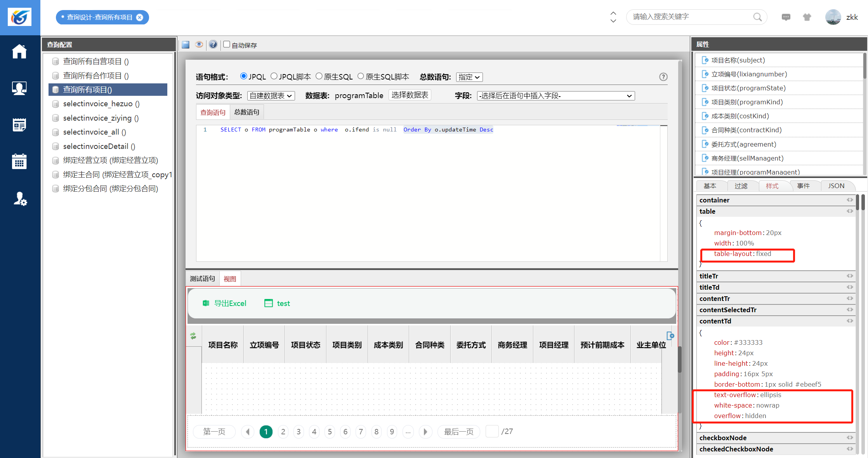Click the 选择数据表 button

tap(410, 95)
